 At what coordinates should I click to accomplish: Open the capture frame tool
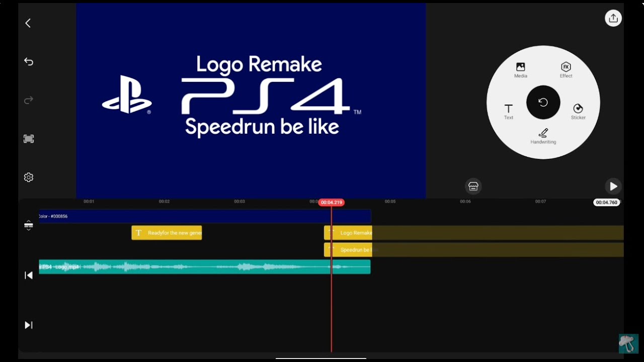(29, 139)
